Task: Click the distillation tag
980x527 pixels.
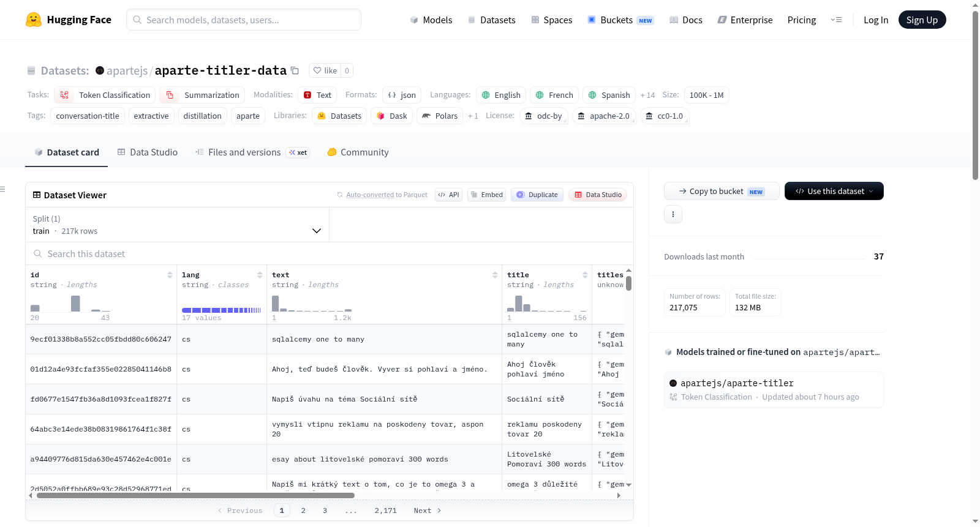Action: coord(203,116)
